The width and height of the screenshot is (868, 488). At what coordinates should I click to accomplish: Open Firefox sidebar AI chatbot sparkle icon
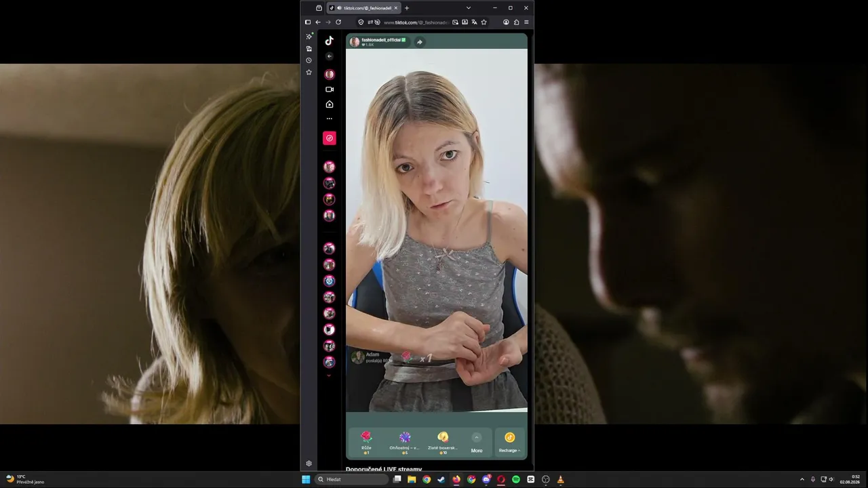point(309,36)
